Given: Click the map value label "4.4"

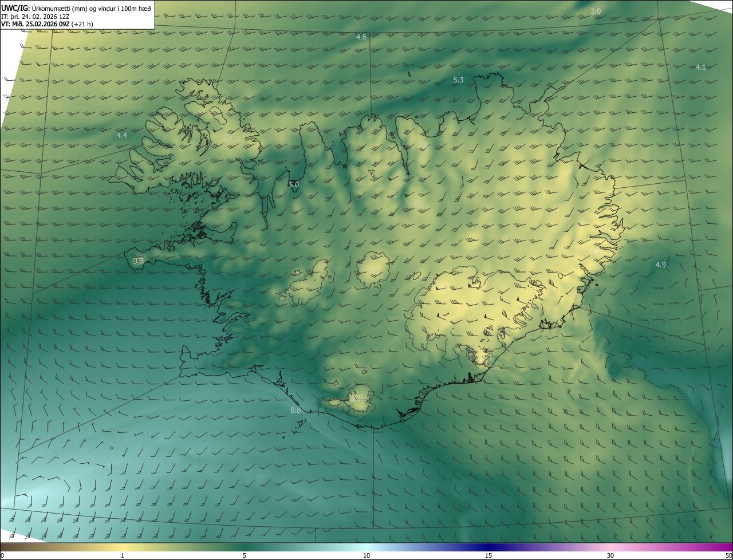Looking at the screenshot, I should coord(122,135).
